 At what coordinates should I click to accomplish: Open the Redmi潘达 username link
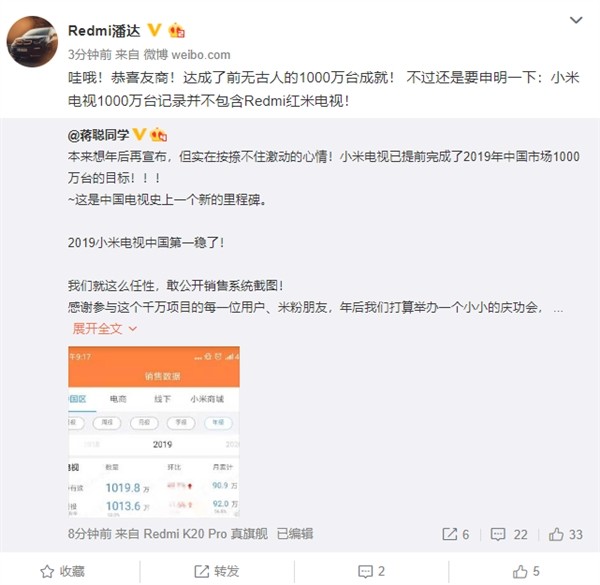[x=104, y=31]
